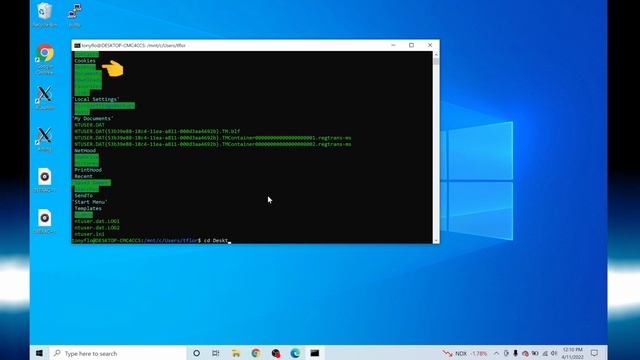Click the microphone tray icon

[516, 353]
